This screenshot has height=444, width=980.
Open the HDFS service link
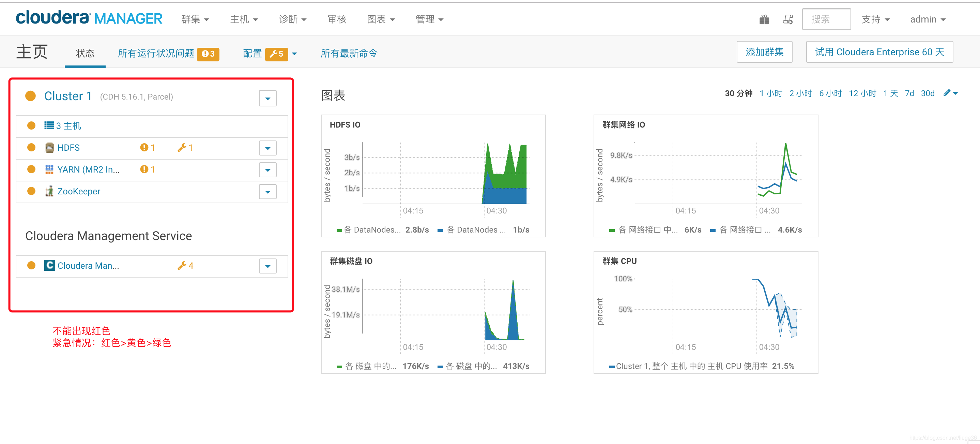coord(68,148)
